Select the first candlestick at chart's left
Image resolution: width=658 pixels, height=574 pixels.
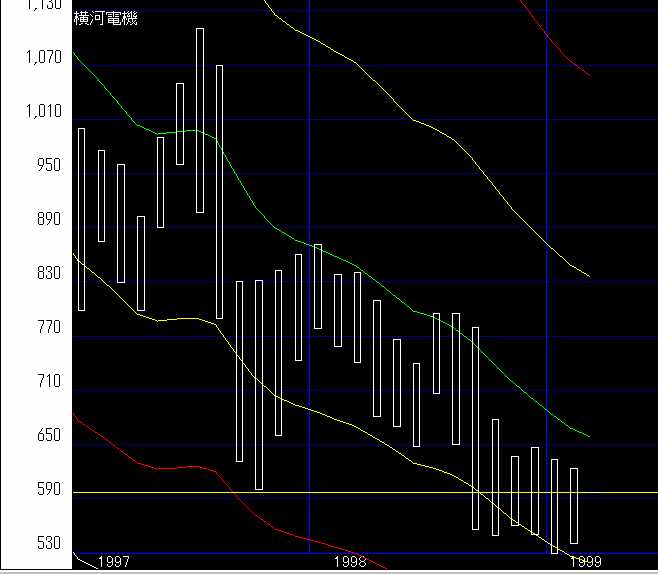coord(81,220)
